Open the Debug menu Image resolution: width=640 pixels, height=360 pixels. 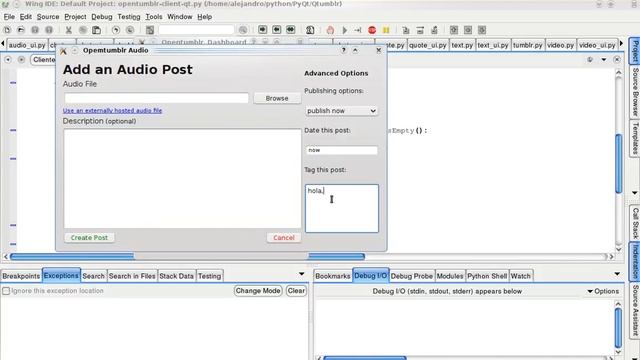click(102, 17)
